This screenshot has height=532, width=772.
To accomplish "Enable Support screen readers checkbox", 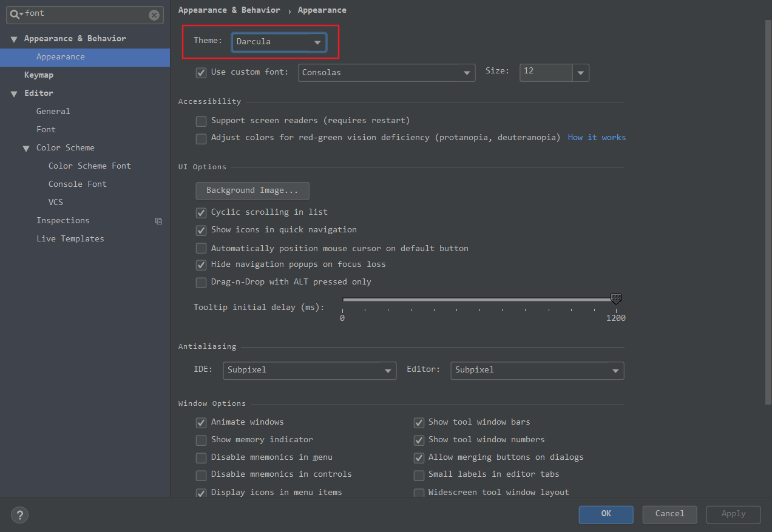I will tap(201, 121).
